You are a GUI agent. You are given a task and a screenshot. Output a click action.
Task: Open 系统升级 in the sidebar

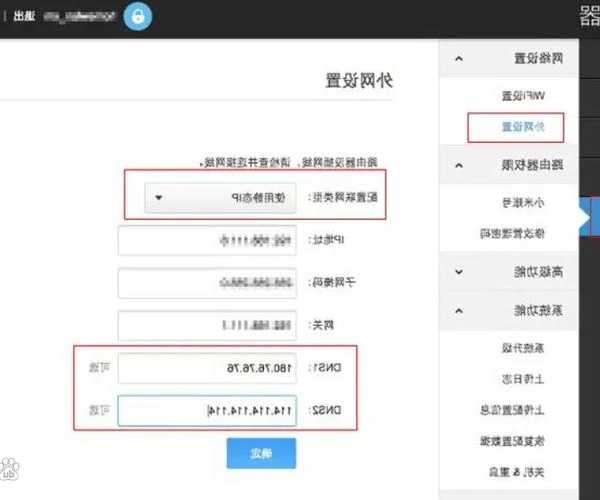tap(517, 347)
